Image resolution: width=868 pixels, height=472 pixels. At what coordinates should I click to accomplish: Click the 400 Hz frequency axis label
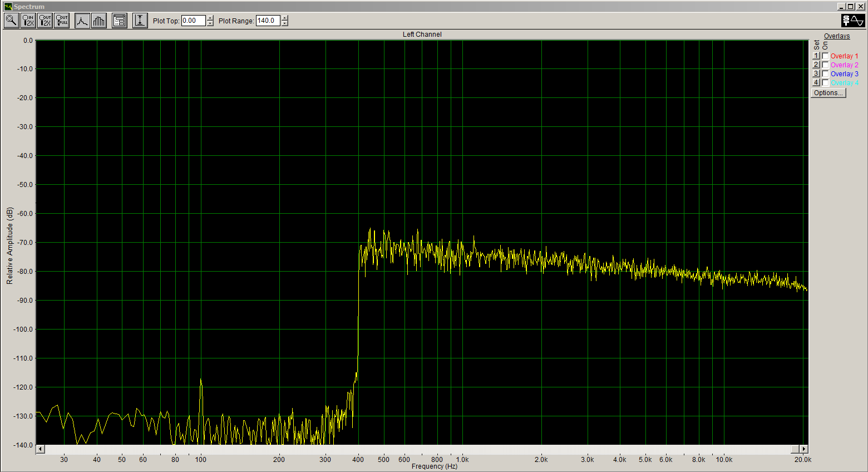358,460
